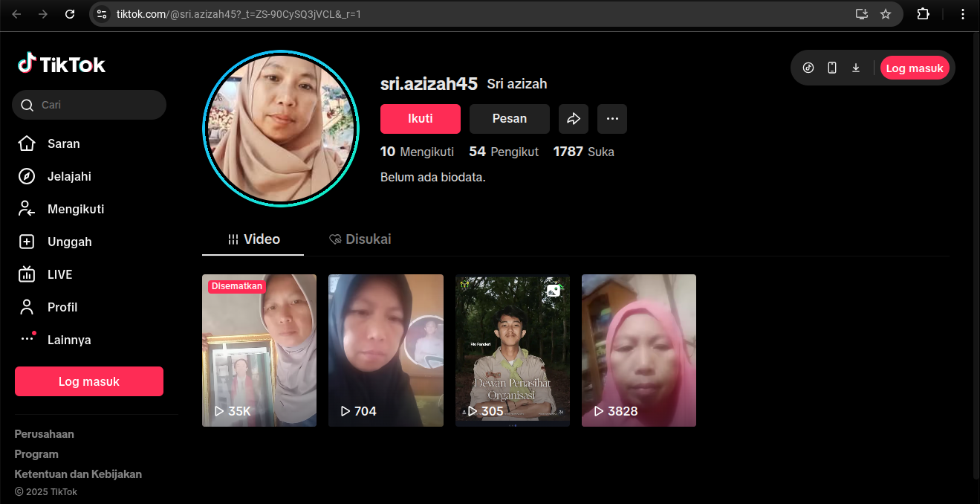This screenshot has height=504, width=980.
Task: Bookmark this page with the star icon
Action: (886, 14)
